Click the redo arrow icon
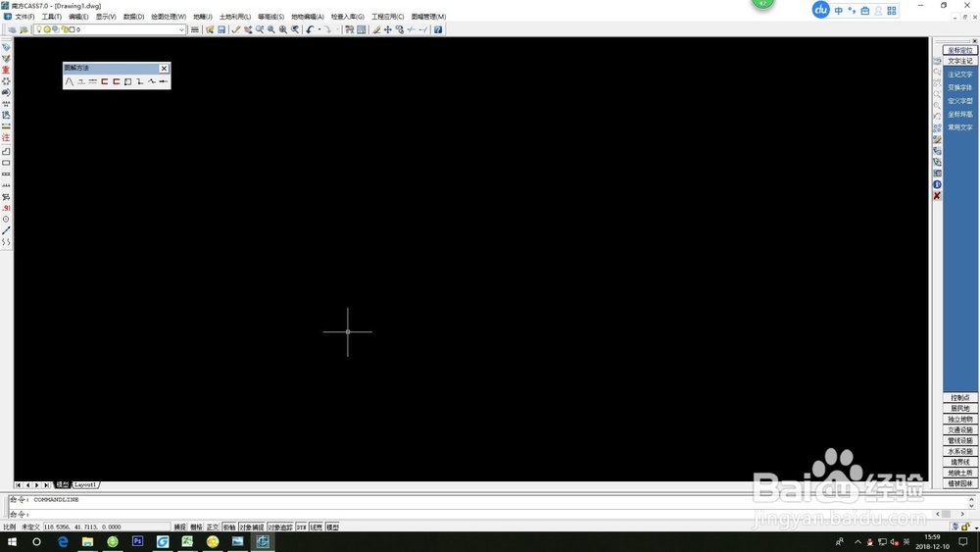This screenshot has width=980, height=552. (x=327, y=29)
